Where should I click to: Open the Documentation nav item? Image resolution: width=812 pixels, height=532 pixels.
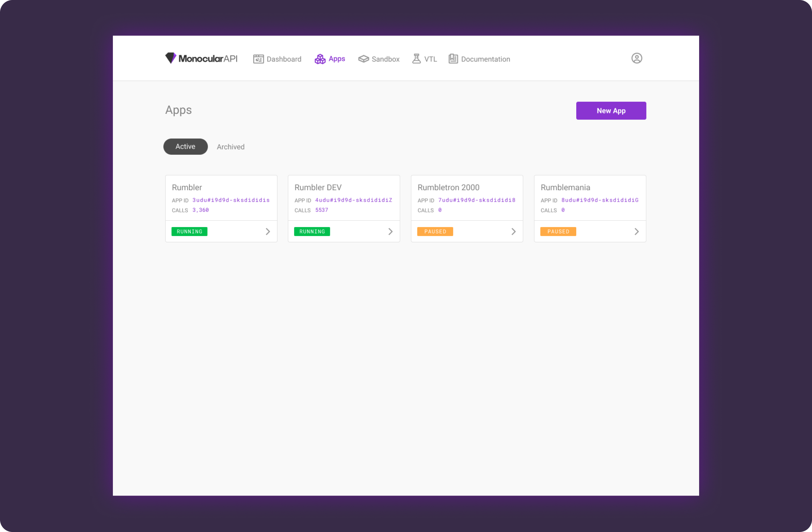click(479, 59)
